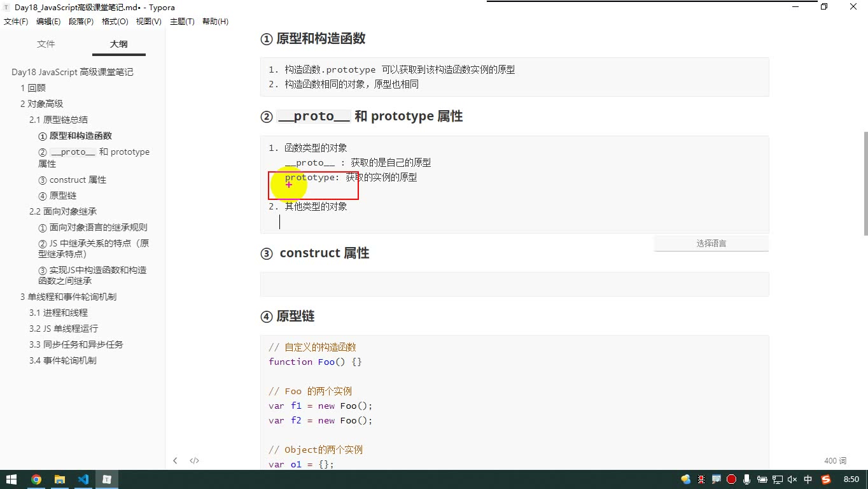Jump to outline item 1 回顾
The image size is (868, 489).
pos(33,88)
